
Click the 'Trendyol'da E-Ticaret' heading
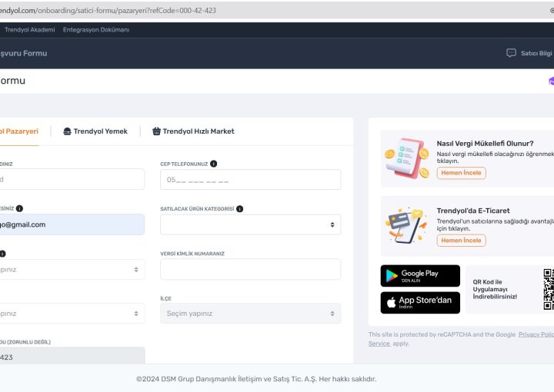(473, 211)
